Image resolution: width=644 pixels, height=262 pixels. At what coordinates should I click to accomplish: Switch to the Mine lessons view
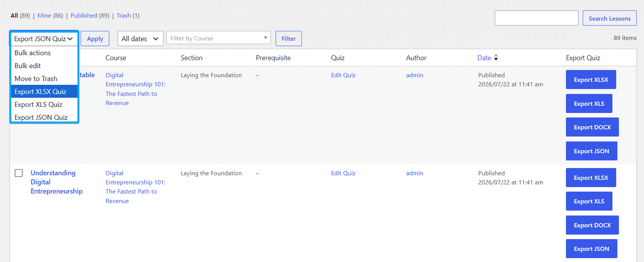point(44,16)
